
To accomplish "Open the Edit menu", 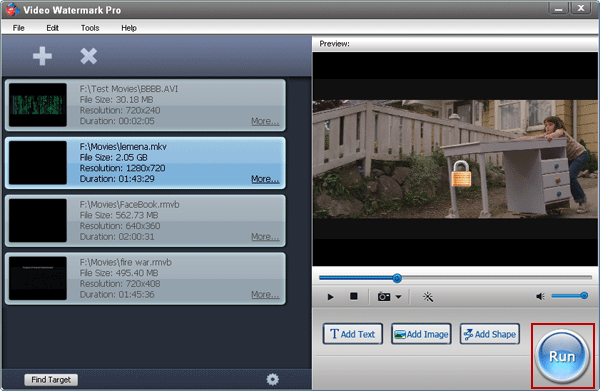I will coord(52,28).
